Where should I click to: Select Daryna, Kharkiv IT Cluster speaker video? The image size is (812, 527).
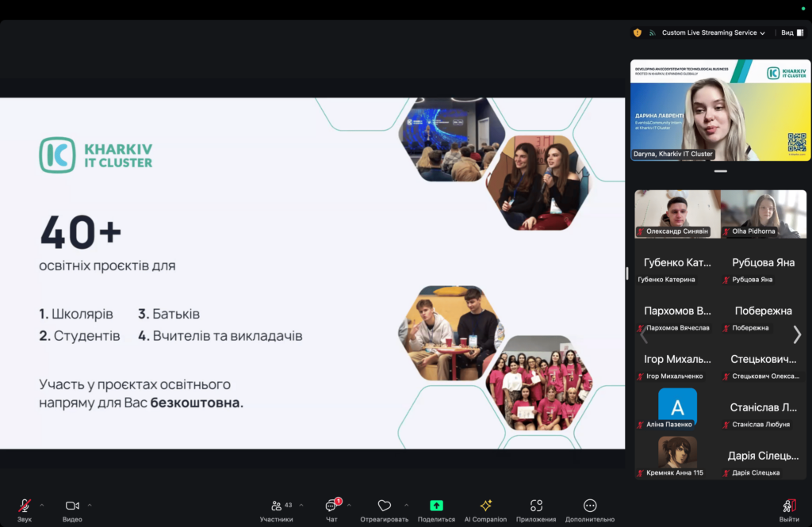click(720, 109)
